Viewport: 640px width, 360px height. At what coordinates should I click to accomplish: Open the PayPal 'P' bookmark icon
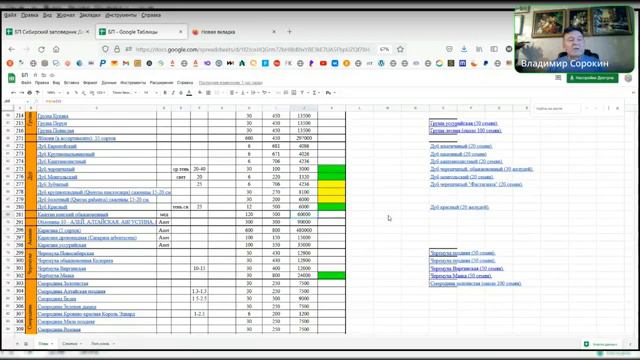[x=103, y=63]
